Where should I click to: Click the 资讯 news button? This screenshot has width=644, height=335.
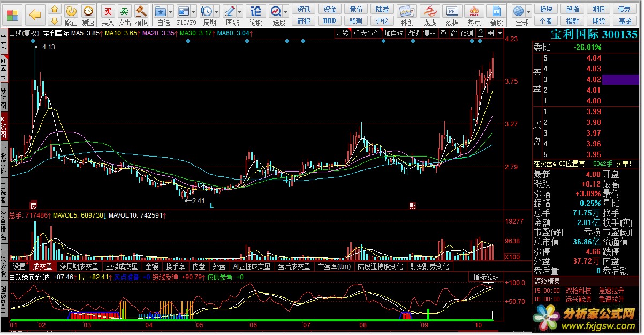pyautogui.click(x=304, y=9)
